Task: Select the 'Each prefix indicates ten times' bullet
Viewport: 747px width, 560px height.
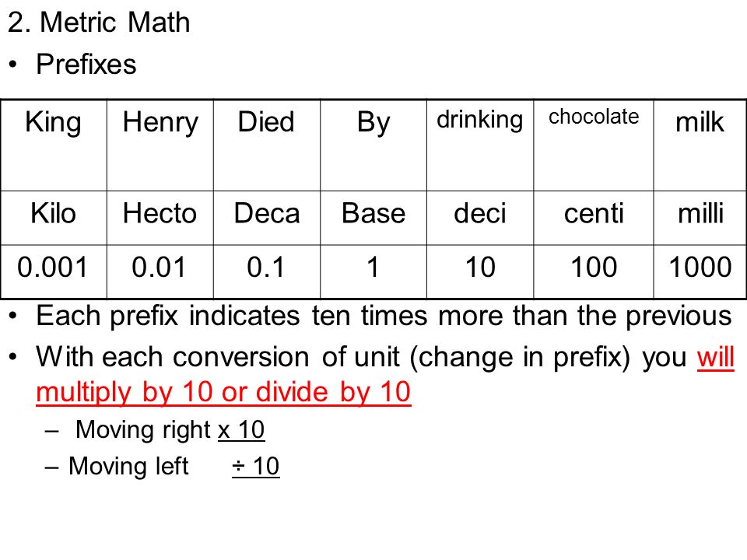Action: point(384,317)
